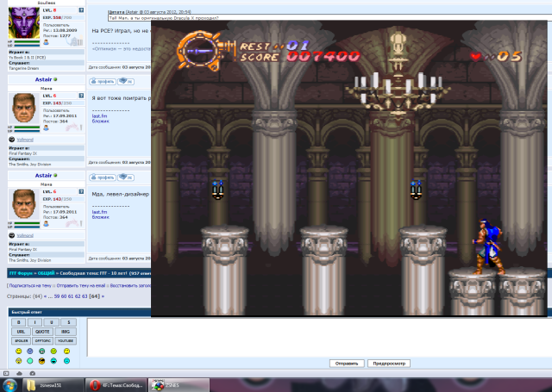Insert a YOUTUBE tag
552x392 pixels.
click(66, 340)
